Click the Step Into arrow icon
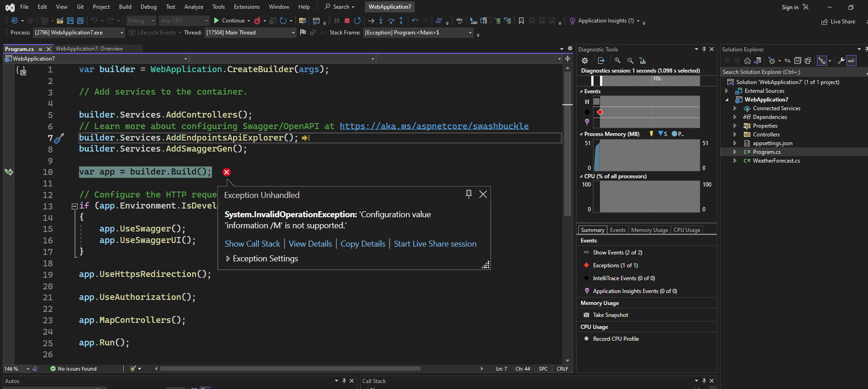Viewport: 868px width, 389px height. [x=381, y=21]
